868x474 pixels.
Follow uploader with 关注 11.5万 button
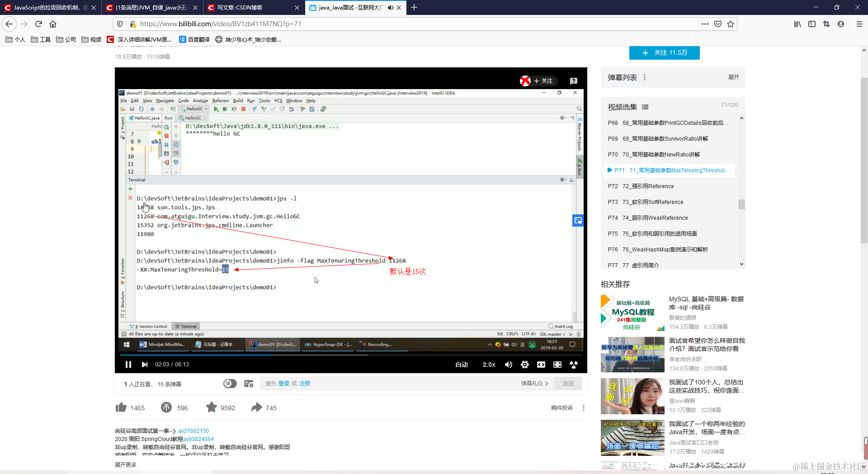click(x=665, y=52)
